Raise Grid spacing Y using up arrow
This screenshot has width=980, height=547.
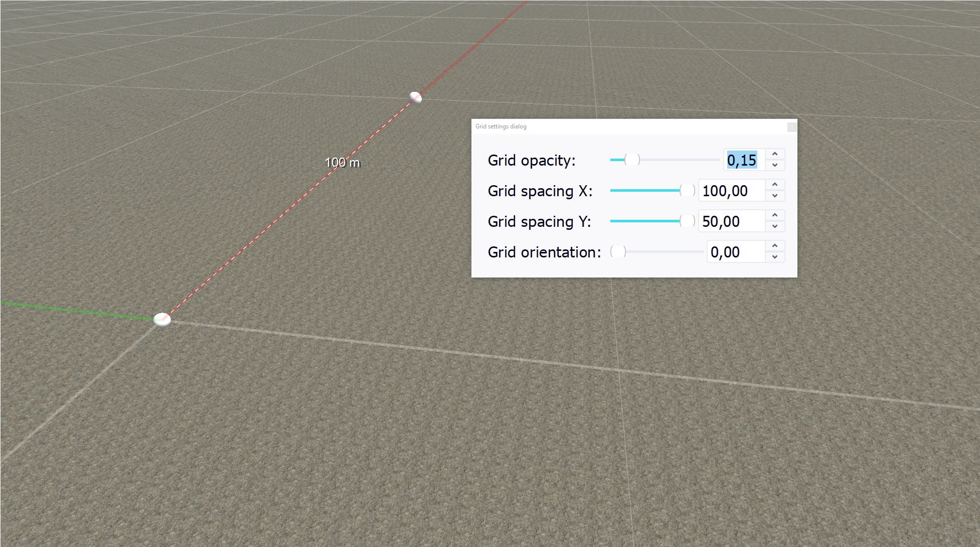tap(775, 216)
